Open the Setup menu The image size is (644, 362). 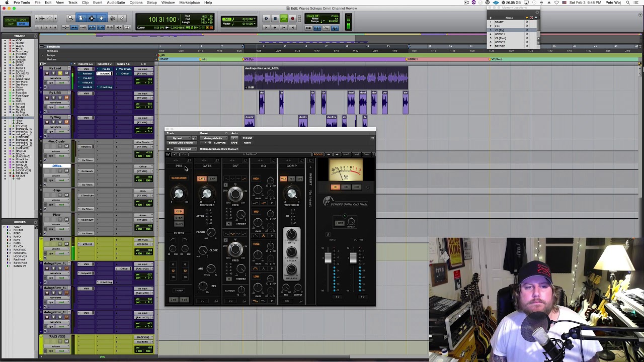pos(152,3)
